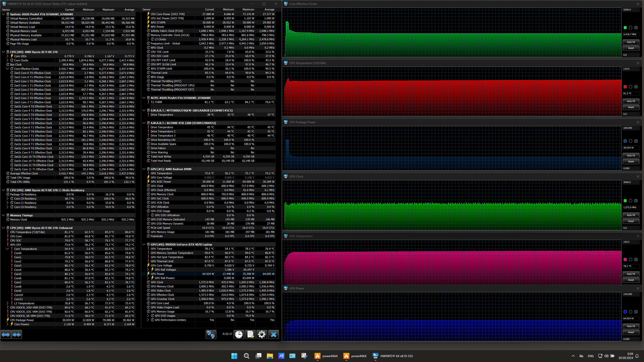This screenshot has height=362, width=644.
Task: Open sensor settings gear icon
Action: click(x=262, y=334)
